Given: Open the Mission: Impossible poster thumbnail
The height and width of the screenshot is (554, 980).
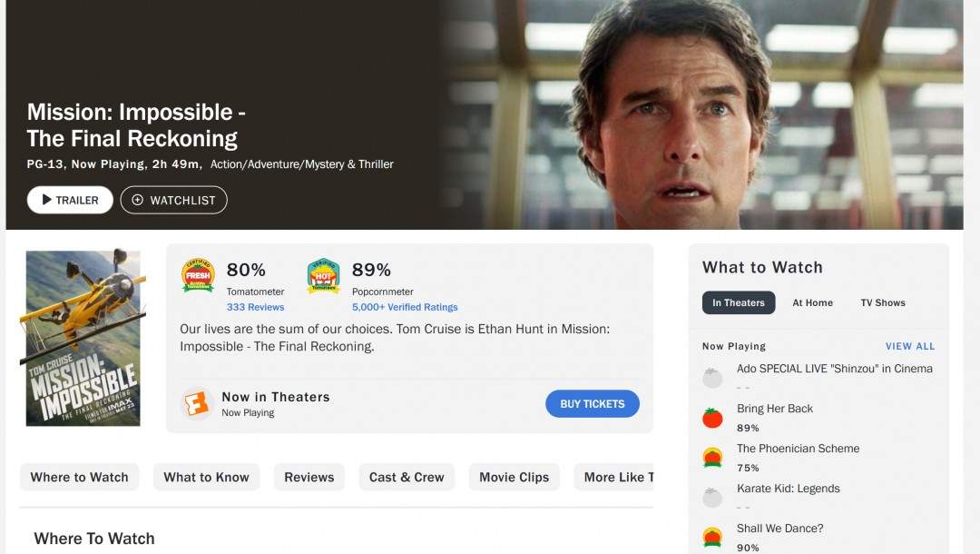Looking at the screenshot, I should click(x=83, y=338).
